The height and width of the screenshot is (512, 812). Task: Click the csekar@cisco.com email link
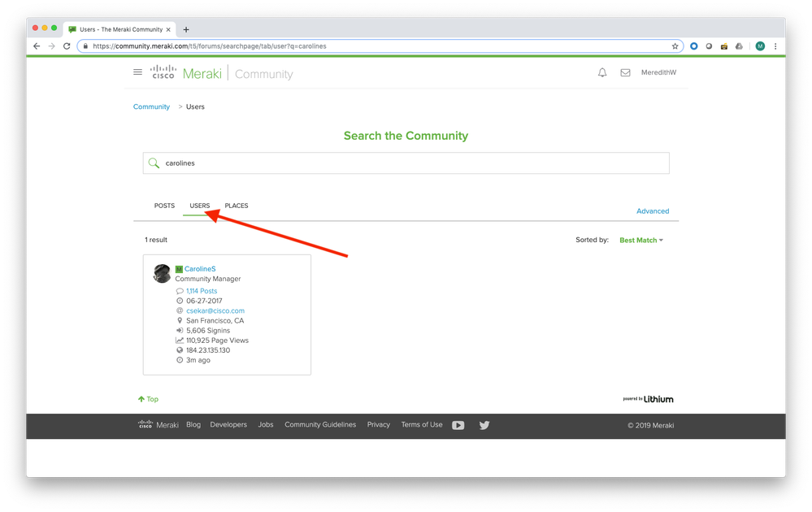(x=215, y=310)
